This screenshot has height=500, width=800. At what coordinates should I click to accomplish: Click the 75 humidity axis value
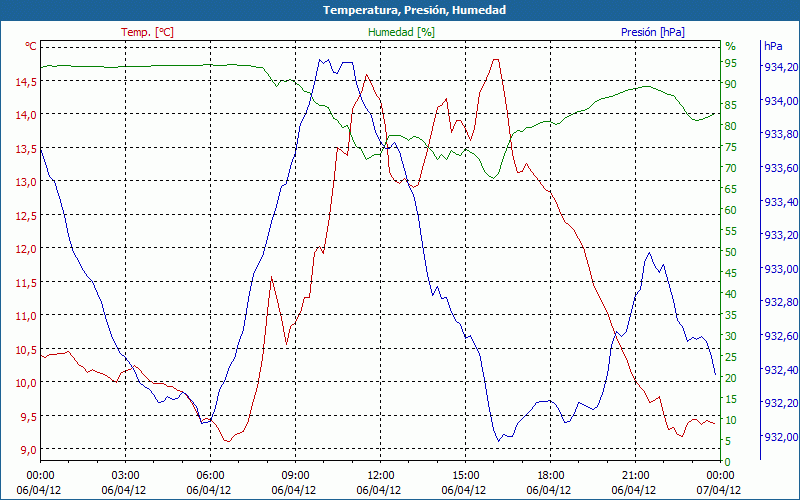point(731,147)
